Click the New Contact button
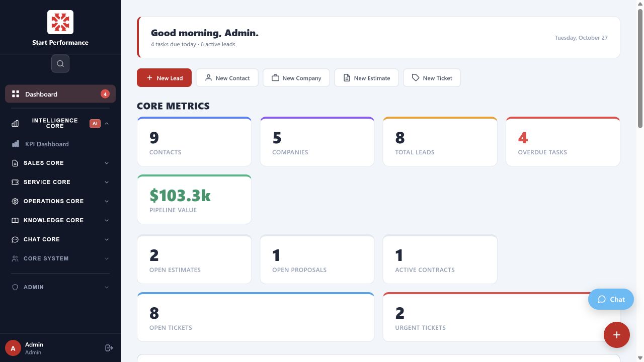The height and width of the screenshot is (362, 644). pos(227,78)
